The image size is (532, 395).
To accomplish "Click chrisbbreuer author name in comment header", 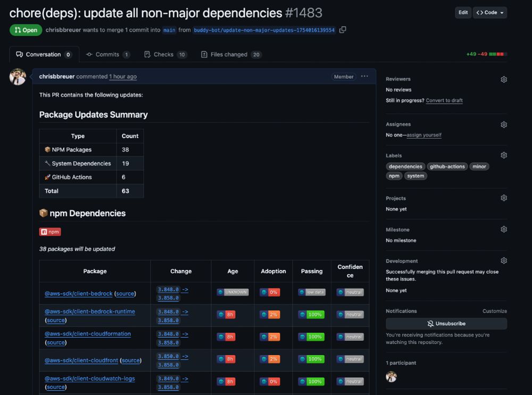I will pyautogui.click(x=57, y=76).
